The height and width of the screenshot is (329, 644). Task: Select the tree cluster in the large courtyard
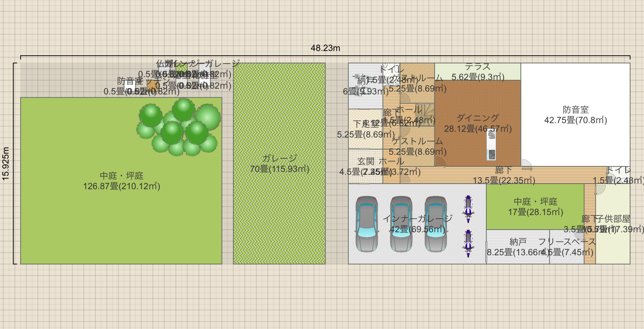[179, 127]
